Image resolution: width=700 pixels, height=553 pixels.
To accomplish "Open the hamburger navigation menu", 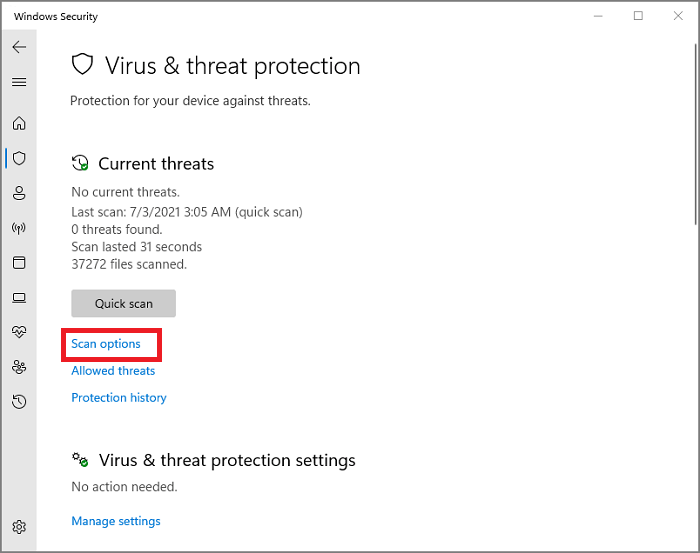I will (19, 82).
